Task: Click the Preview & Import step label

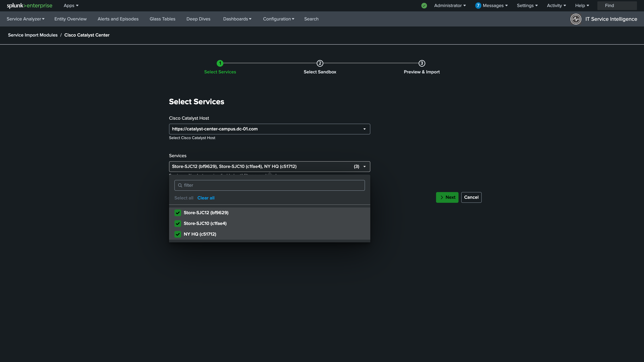Action: 422,72
